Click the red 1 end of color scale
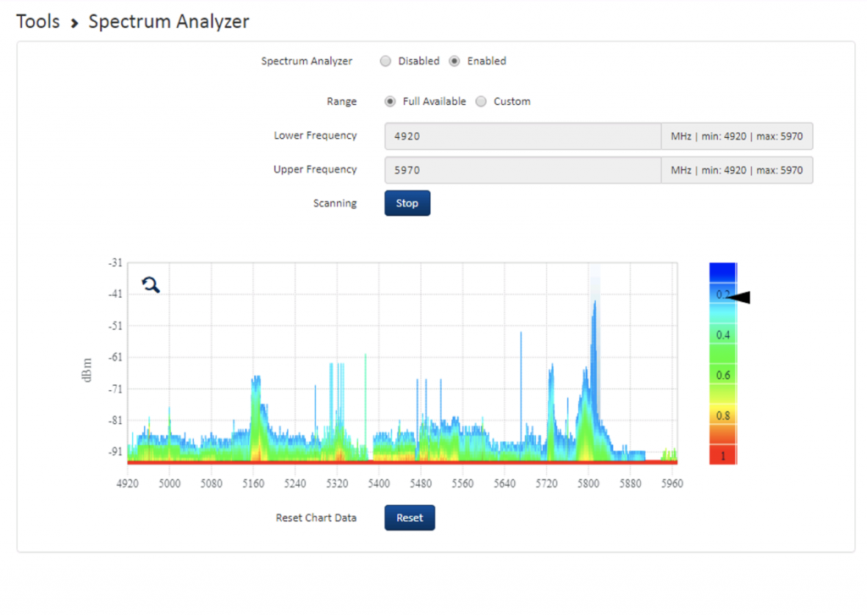867x616 pixels. (723, 456)
